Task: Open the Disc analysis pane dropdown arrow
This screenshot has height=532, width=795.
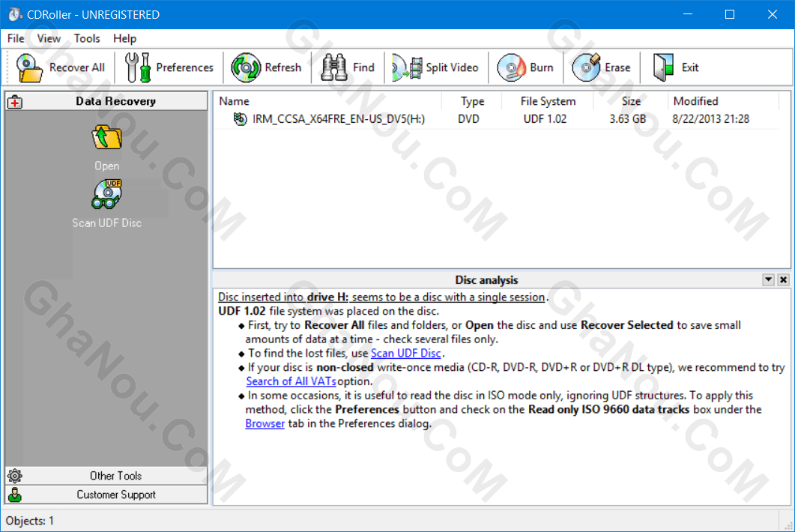Action: (x=768, y=279)
